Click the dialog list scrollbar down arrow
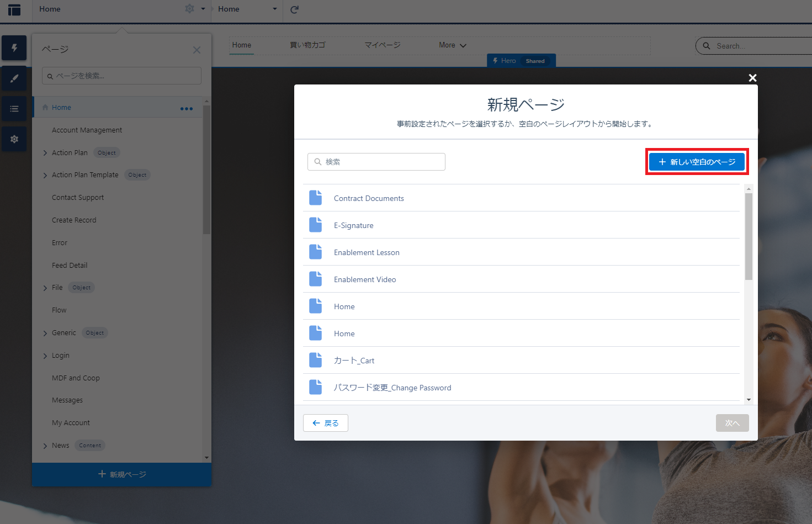The width and height of the screenshot is (812, 524). [x=749, y=399]
